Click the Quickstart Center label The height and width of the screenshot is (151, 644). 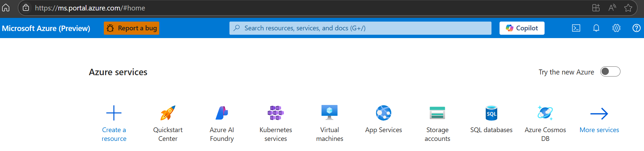click(x=168, y=134)
